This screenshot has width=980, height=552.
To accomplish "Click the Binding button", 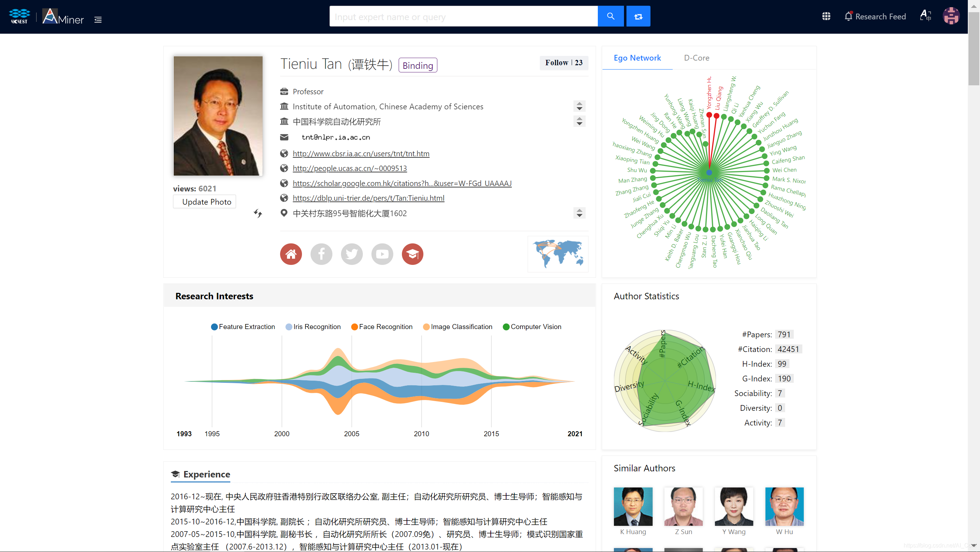I will click(x=418, y=65).
